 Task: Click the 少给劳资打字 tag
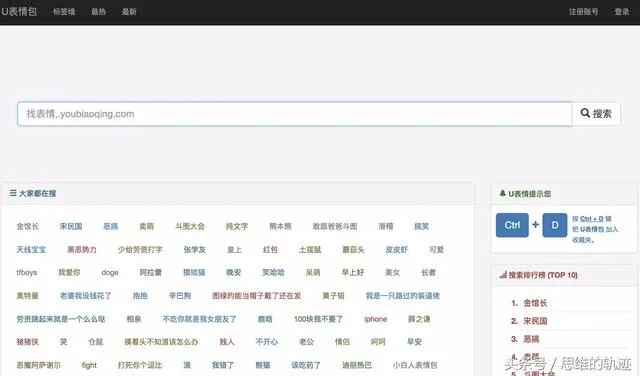click(140, 249)
